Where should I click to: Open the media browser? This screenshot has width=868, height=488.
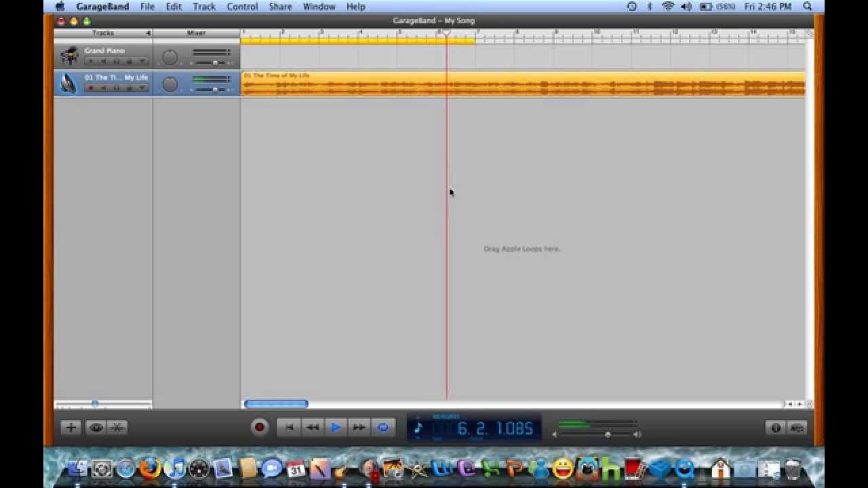[797, 428]
